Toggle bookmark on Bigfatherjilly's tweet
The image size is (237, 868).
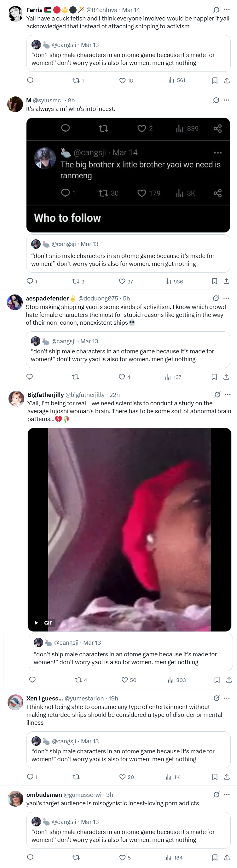(x=217, y=680)
